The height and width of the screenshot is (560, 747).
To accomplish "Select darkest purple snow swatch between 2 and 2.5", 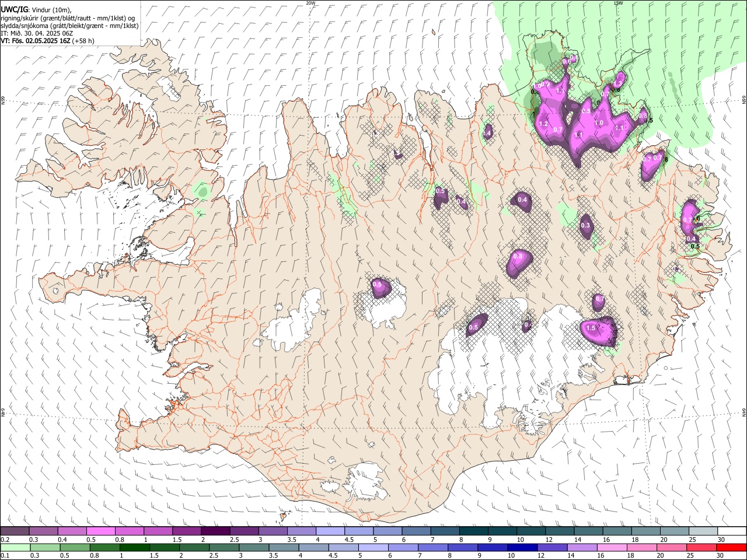I will tap(215, 531).
